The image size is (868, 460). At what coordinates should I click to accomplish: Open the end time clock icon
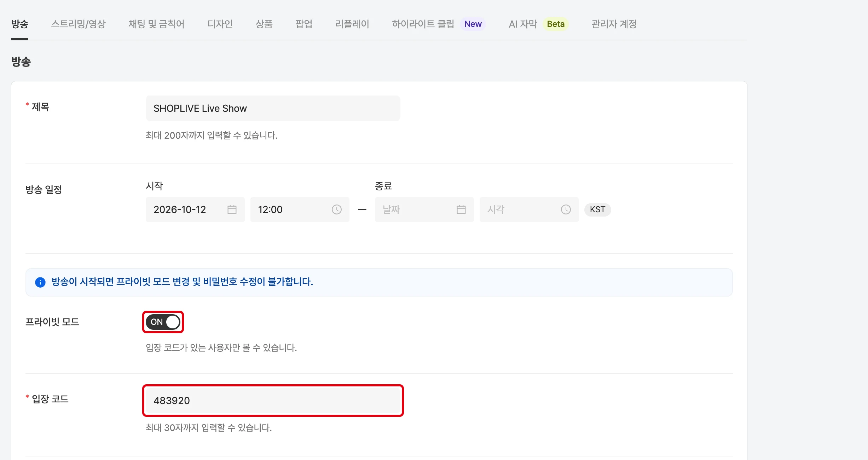point(566,209)
